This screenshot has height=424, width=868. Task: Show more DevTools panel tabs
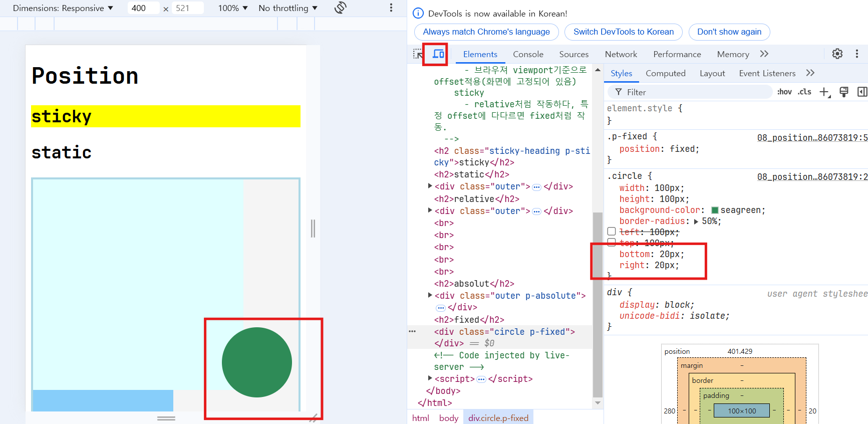point(764,54)
